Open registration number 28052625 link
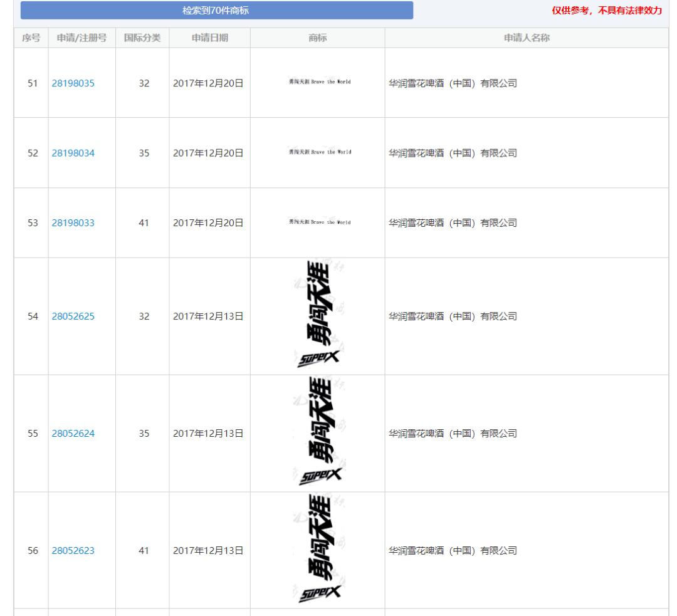Image resolution: width=677 pixels, height=616 pixels. coord(73,316)
